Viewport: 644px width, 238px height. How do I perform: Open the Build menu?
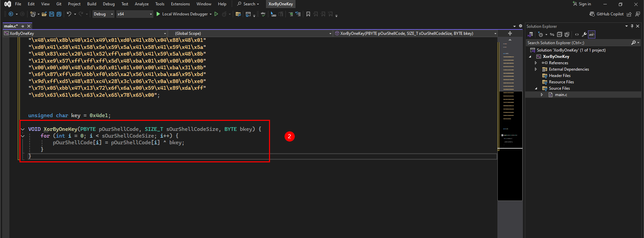point(92,4)
